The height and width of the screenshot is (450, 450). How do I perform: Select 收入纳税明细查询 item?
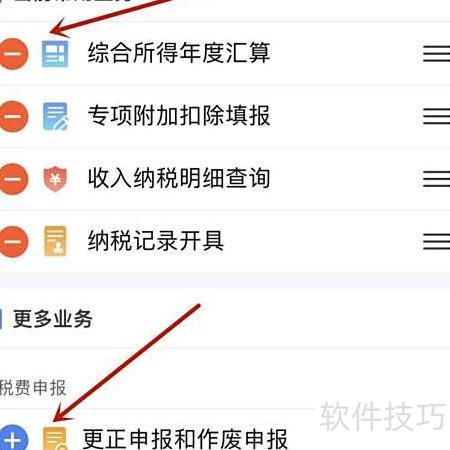coord(179,178)
